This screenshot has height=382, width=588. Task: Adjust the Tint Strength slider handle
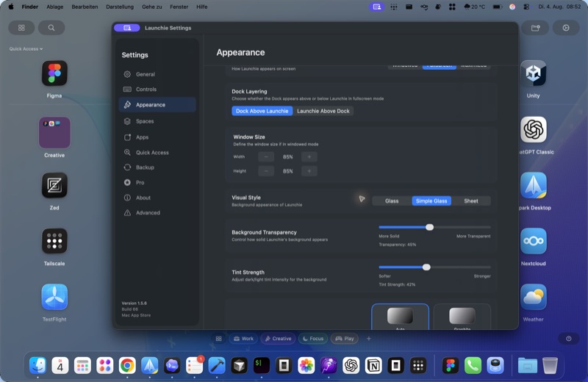(x=426, y=267)
